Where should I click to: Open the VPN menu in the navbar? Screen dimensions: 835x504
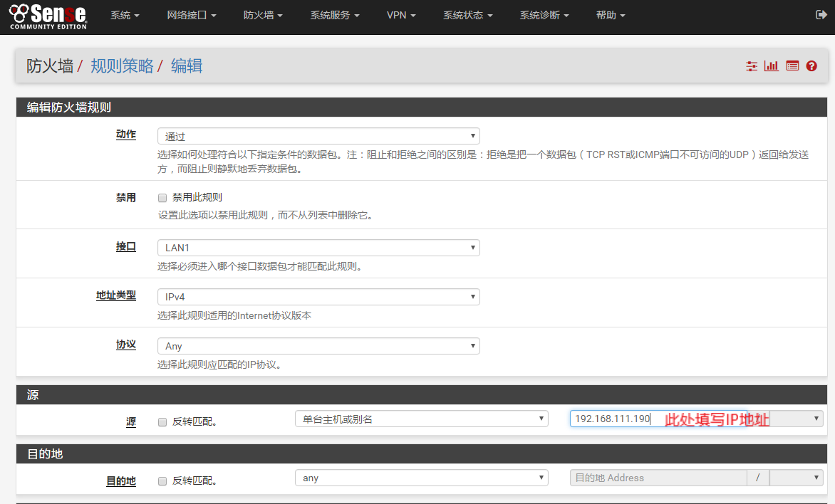point(401,15)
